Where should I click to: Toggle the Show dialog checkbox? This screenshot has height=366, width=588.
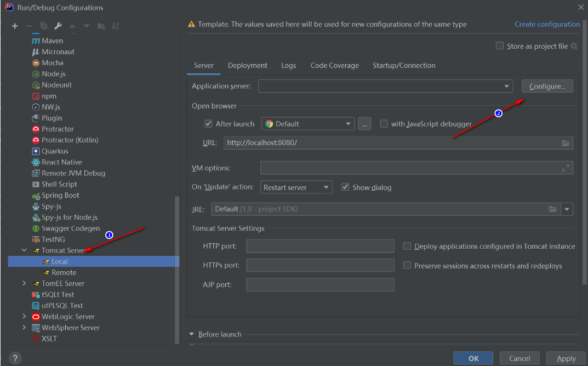pyautogui.click(x=345, y=187)
